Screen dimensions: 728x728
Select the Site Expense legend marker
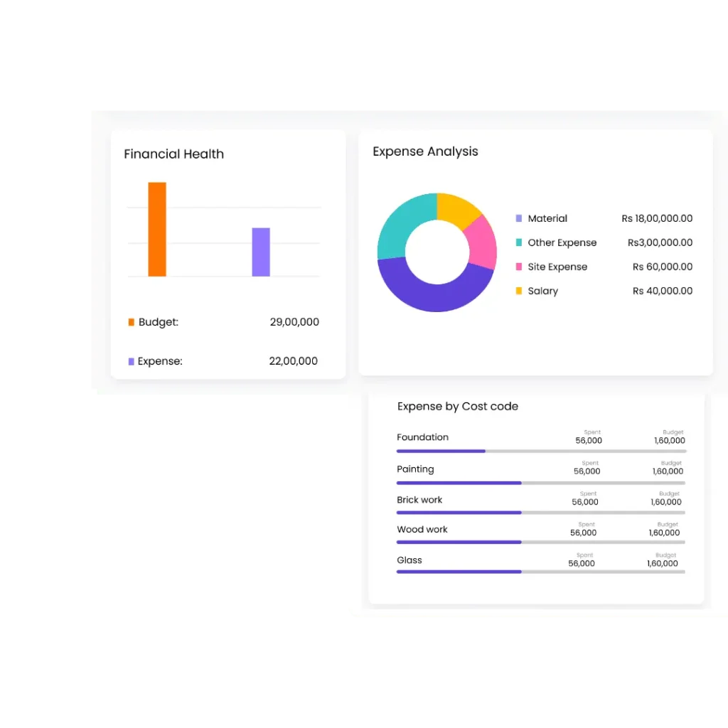(519, 267)
